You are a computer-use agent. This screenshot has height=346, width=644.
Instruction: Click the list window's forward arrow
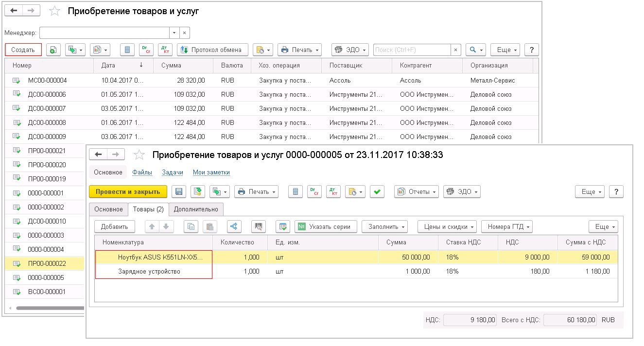(x=32, y=11)
